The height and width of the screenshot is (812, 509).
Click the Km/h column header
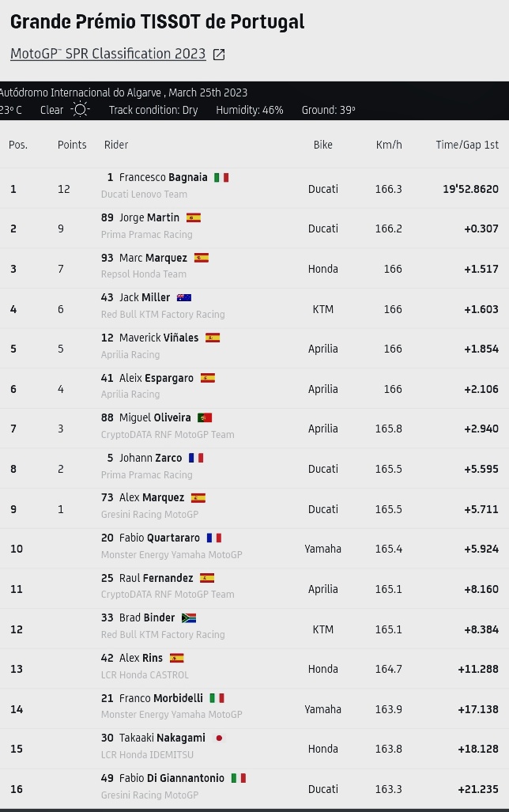(x=389, y=145)
